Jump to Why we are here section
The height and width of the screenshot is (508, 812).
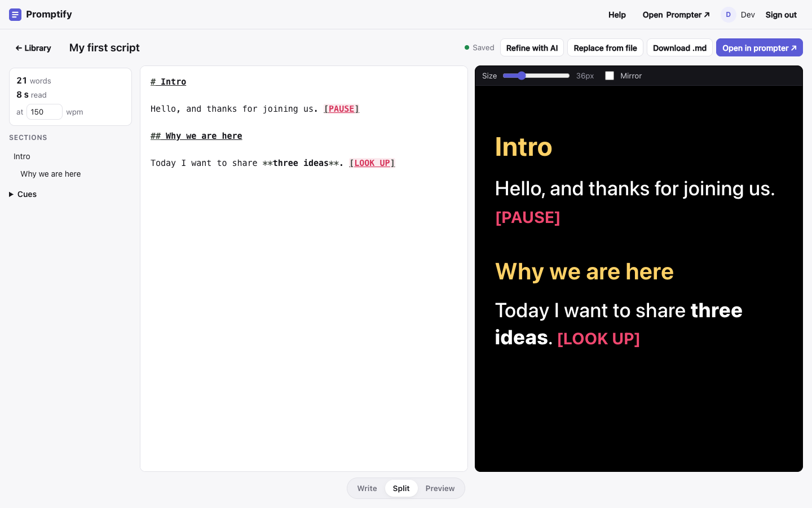[51, 174]
